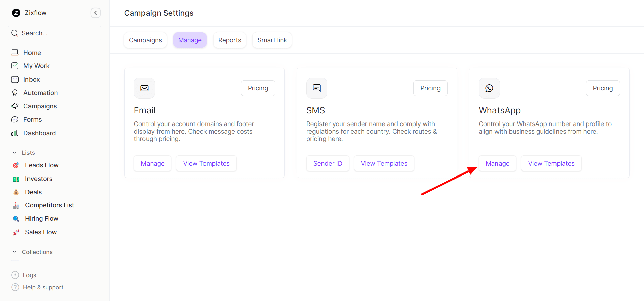This screenshot has width=644, height=301.
Task: Click the Search input field
Action: point(57,33)
